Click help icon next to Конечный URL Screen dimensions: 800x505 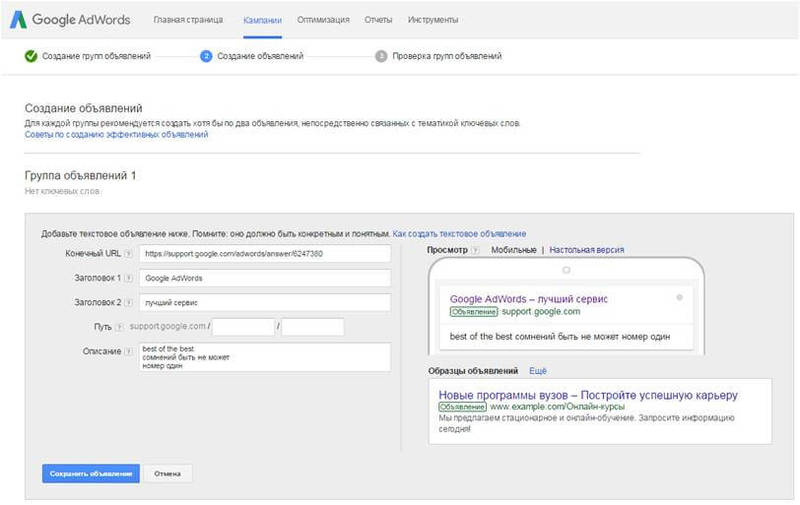[127, 254]
